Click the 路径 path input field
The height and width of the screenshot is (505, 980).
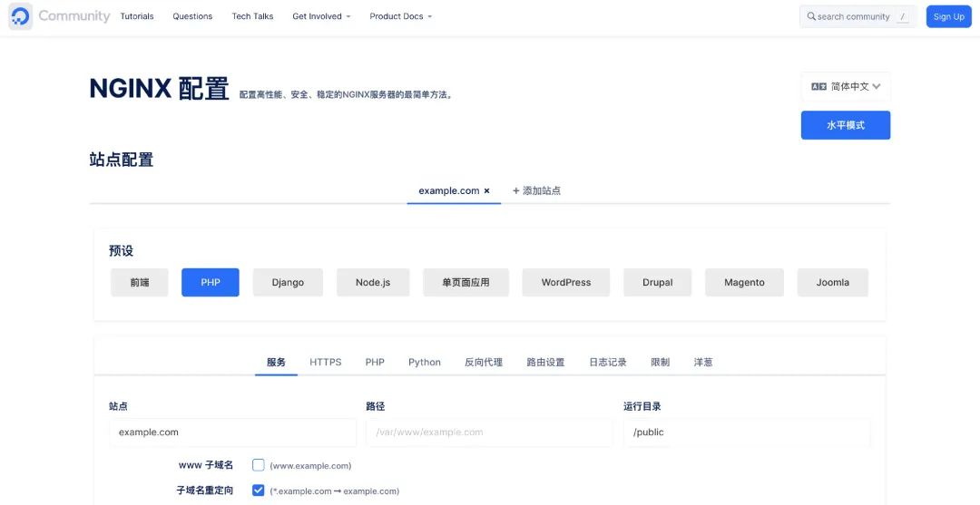point(489,432)
